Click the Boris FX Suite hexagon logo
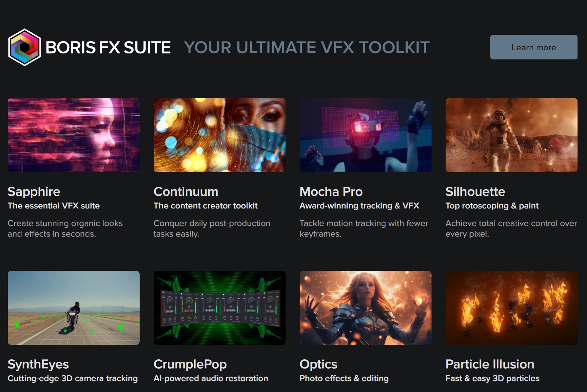The height and width of the screenshot is (392, 587). [x=24, y=47]
